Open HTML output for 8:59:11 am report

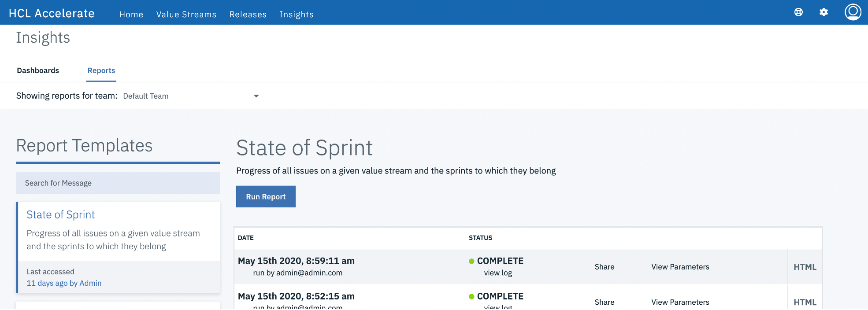click(805, 267)
